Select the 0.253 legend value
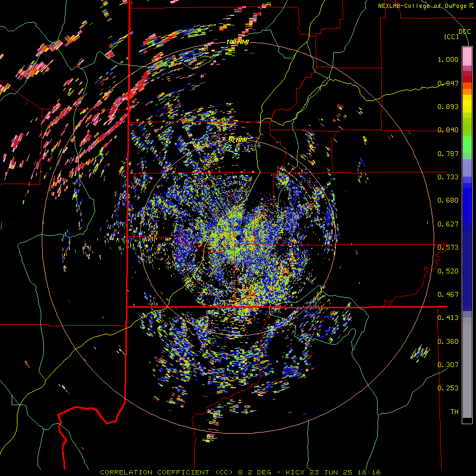This screenshot has height=476, width=476. pos(448,388)
